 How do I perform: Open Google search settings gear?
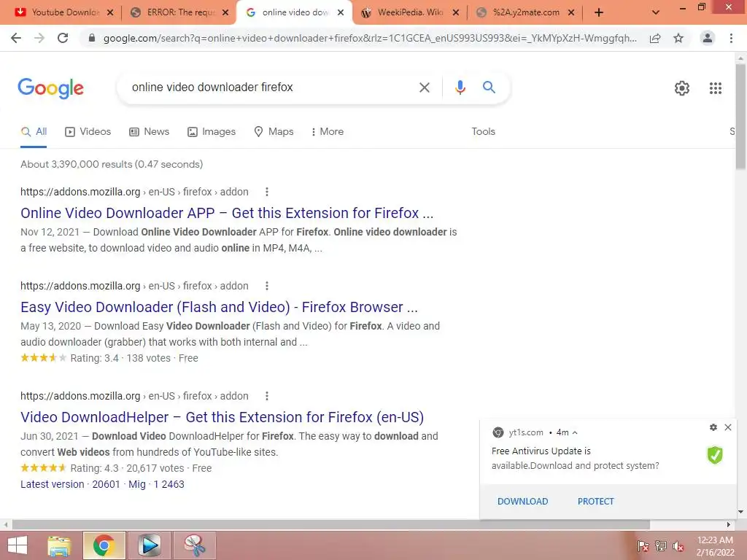pos(682,88)
